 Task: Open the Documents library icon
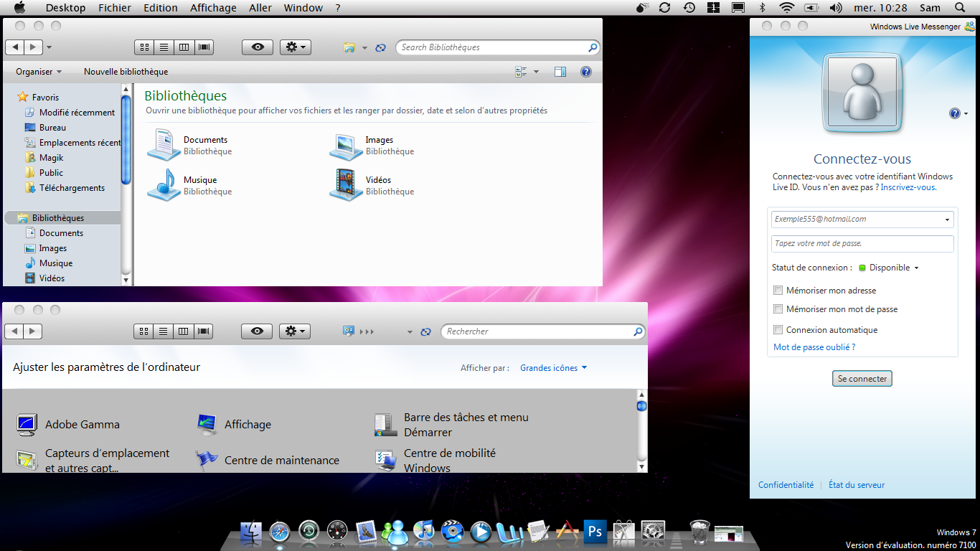click(164, 145)
